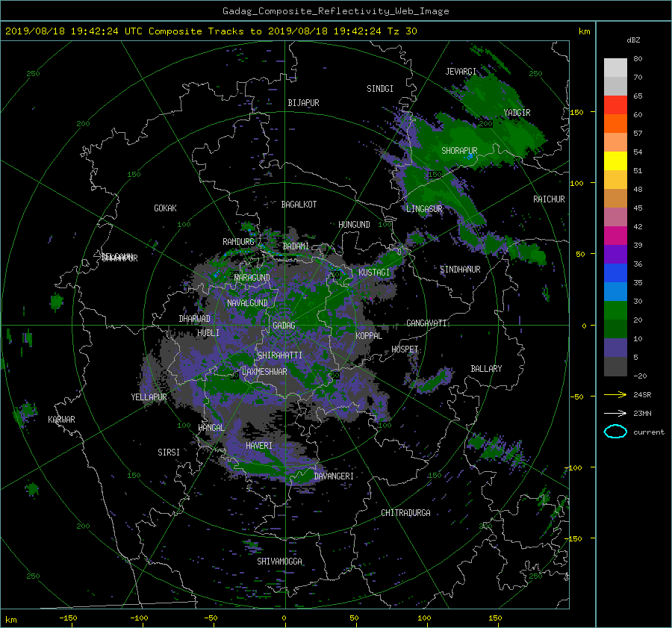Screen dimensions: 672x628
Task: Click the cyan current ellipse legend icon
Action: (x=615, y=432)
